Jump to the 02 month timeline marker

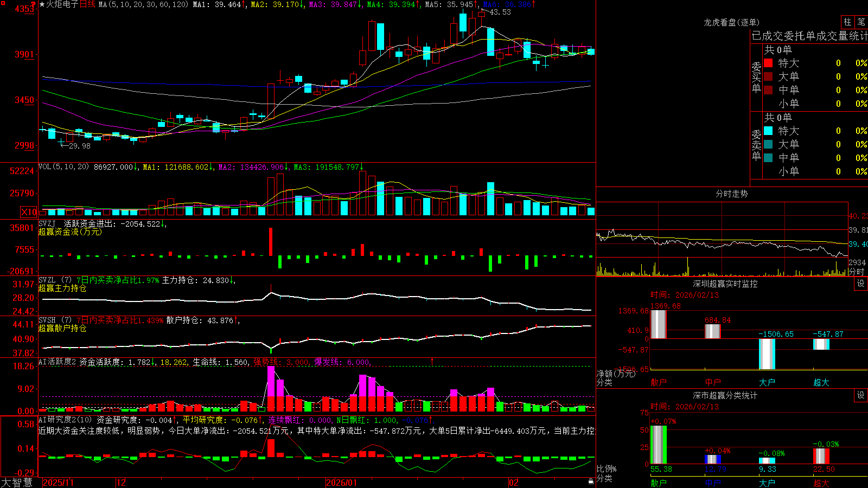pos(513,483)
